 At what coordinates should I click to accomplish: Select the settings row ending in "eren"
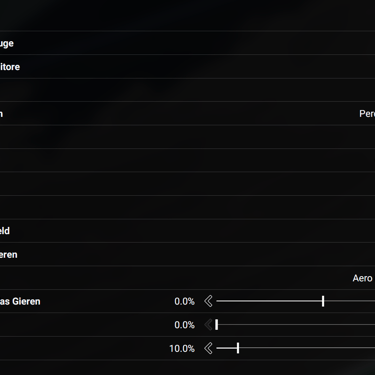(x=187, y=255)
